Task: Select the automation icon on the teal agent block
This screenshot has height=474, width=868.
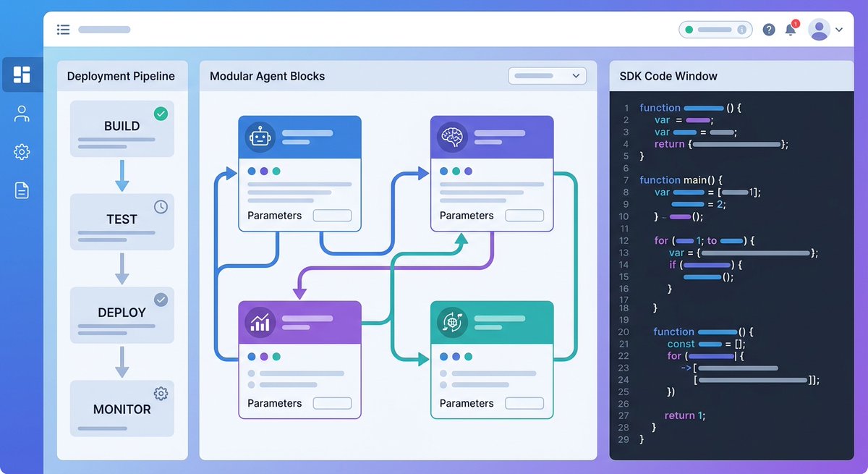Action: click(x=451, y=323)
